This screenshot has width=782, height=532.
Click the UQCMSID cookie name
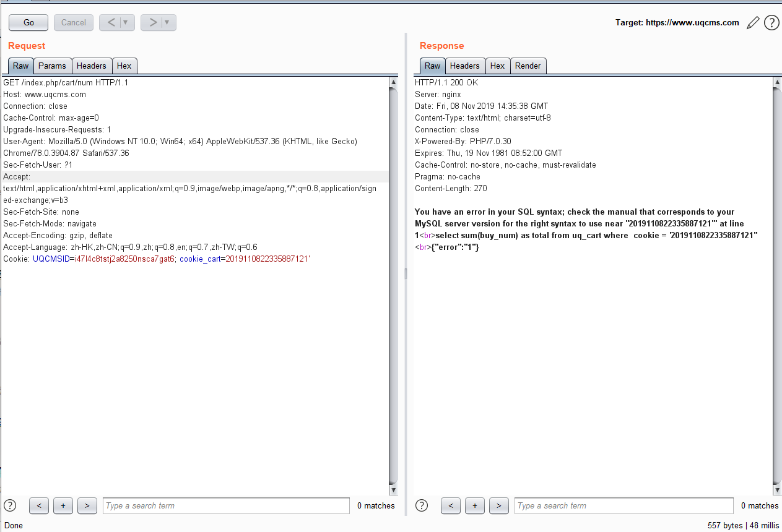click(51, 259)
